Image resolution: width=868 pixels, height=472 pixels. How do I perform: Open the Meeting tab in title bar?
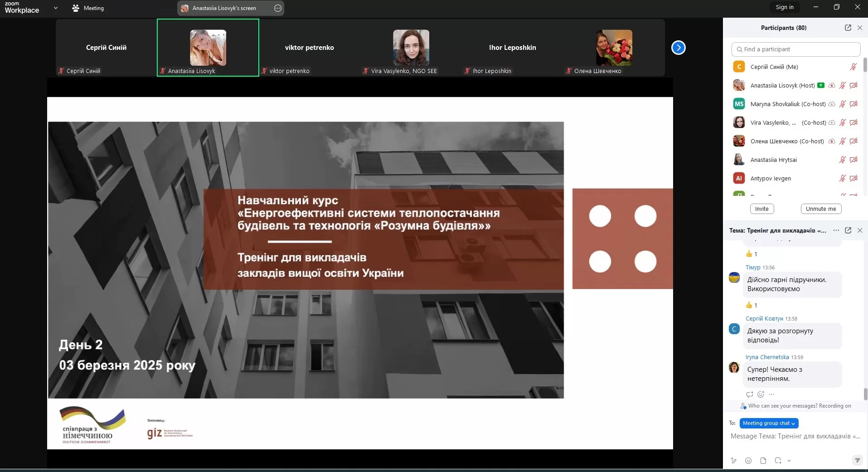pyautogui.click(x=88, y=8)
